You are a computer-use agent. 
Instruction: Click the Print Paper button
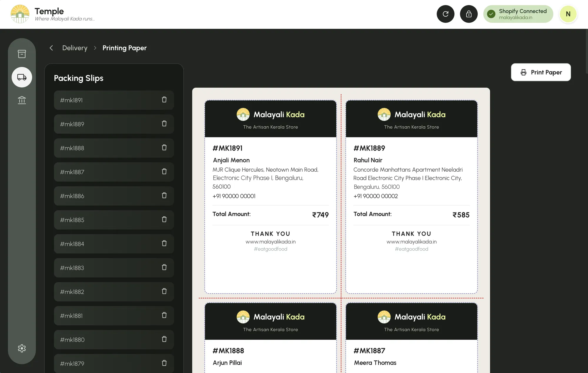(541, 72)
